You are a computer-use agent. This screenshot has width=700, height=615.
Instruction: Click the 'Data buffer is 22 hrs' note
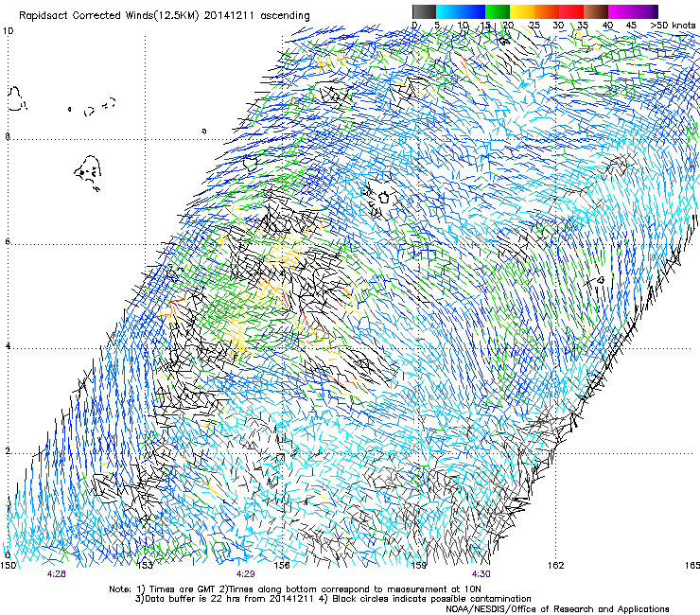(x=191, y=599)
